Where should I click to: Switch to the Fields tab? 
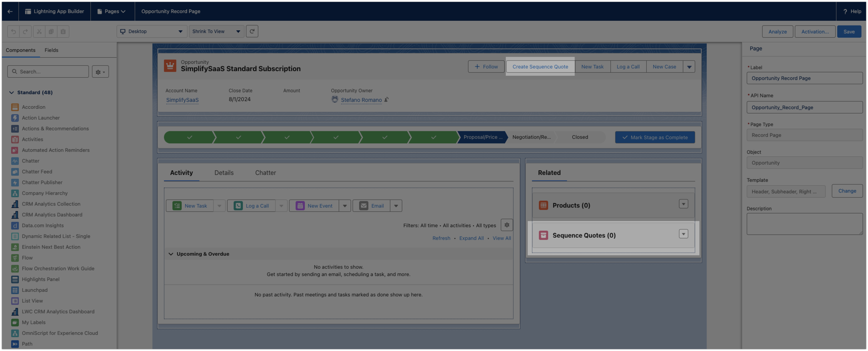click(x=51, y=50)
